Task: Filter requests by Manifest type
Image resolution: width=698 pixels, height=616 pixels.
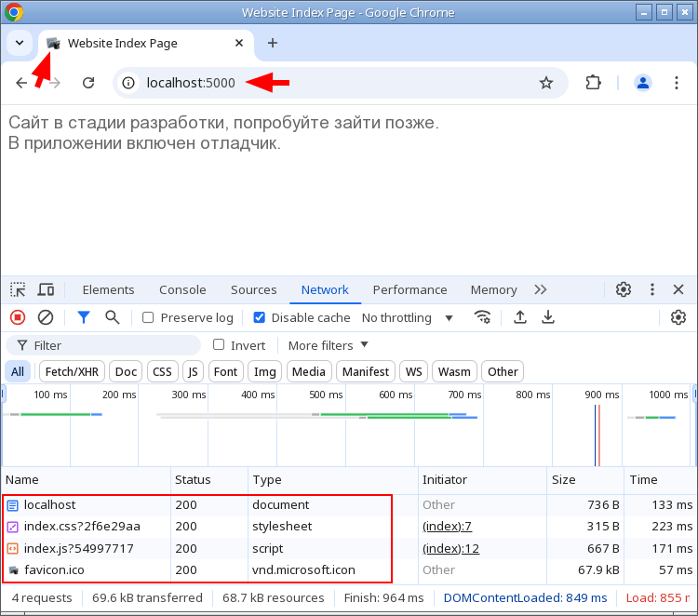Action: point(366,371)
